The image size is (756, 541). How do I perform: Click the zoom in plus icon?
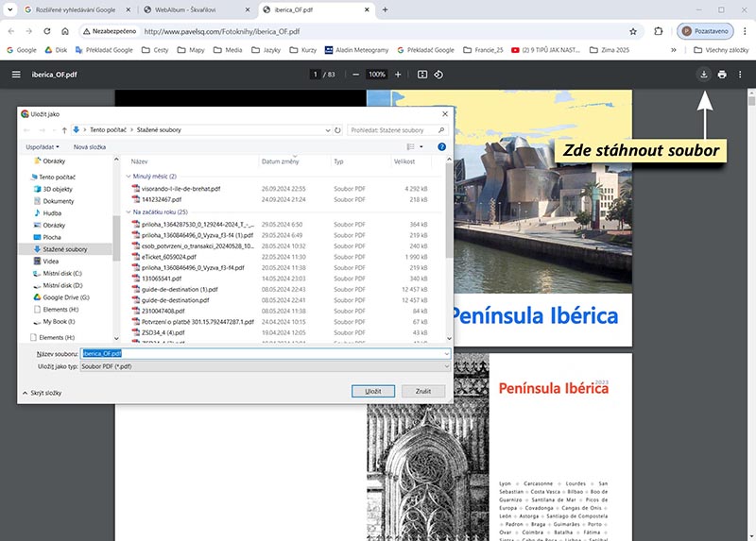(x=399, y=75)
